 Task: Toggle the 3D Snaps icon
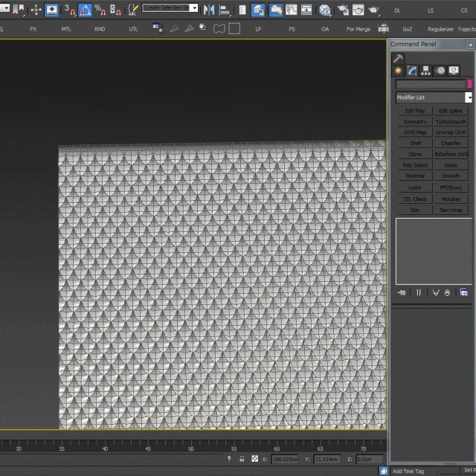pos(69,10)
